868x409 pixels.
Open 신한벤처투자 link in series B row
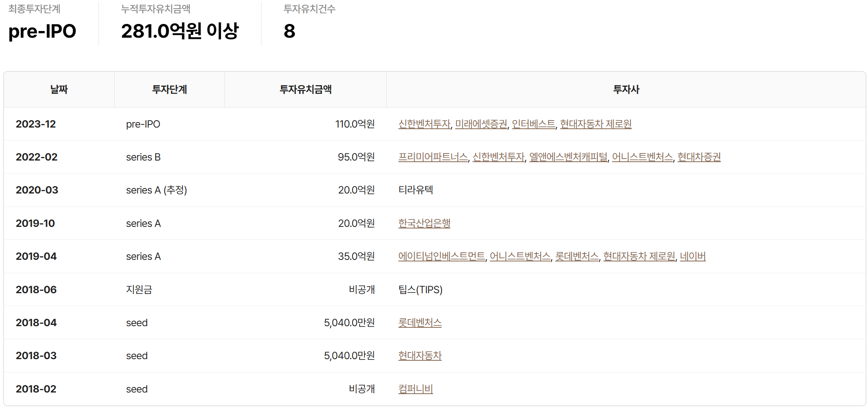(x=498, y=157)
